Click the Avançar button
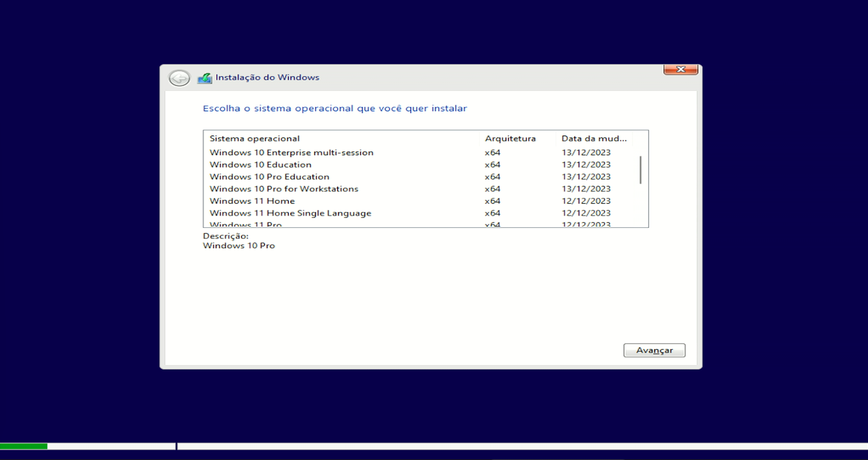The width and height of the screenshot is (868, 460). 654,350
